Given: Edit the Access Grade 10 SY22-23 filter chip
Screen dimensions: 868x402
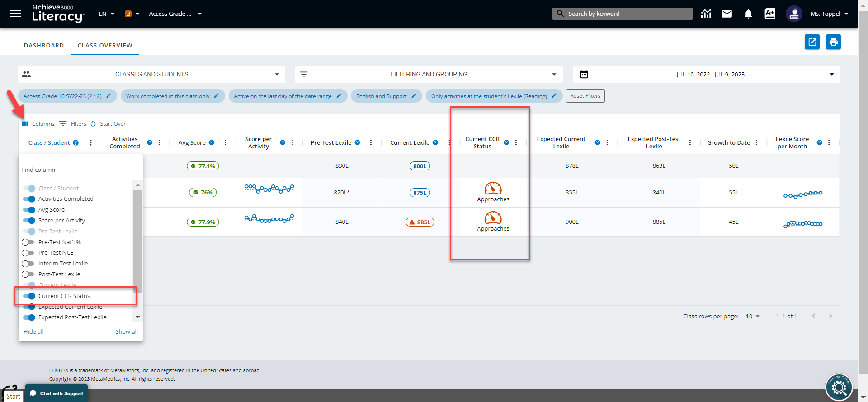Looking at the screenshot, I should (x=108, y=96).
